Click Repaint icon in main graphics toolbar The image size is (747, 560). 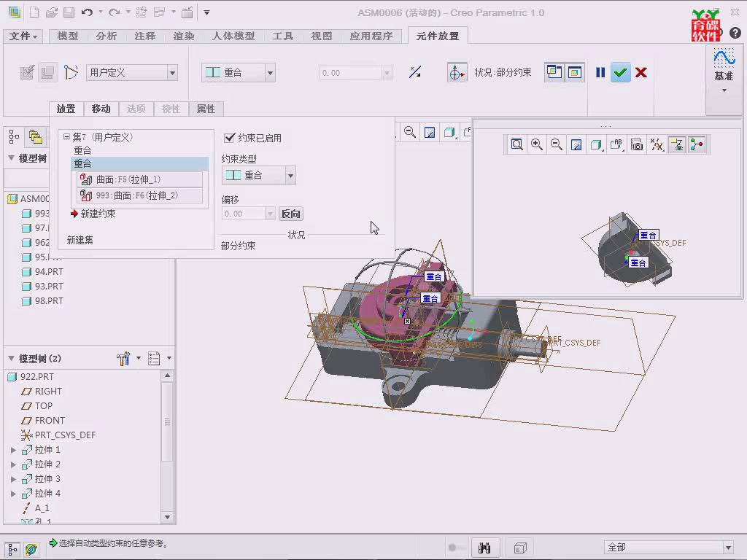click(x=430, y=132)
